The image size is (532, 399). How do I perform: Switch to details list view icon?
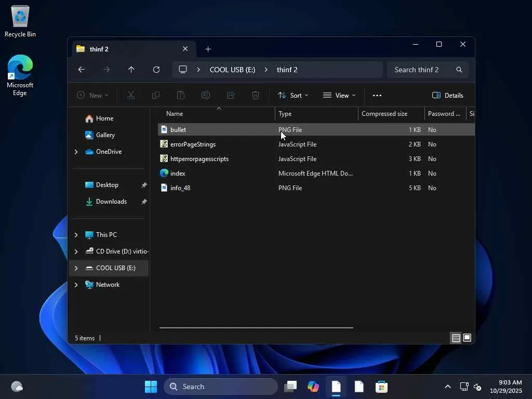click(456, 338)
